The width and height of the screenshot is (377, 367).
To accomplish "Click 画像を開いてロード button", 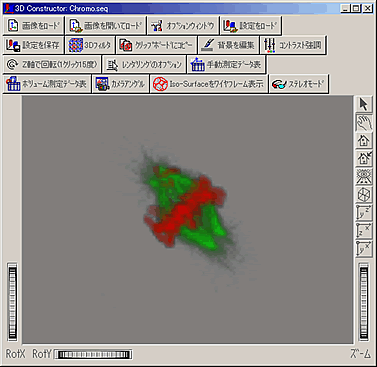I will [x=106, y=26].
